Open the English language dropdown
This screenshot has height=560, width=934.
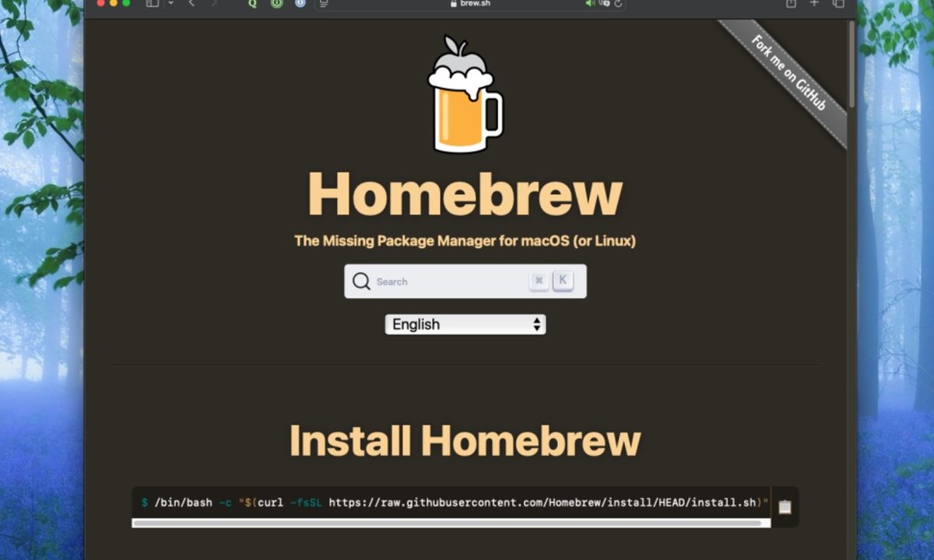click(x=465, y=324)
